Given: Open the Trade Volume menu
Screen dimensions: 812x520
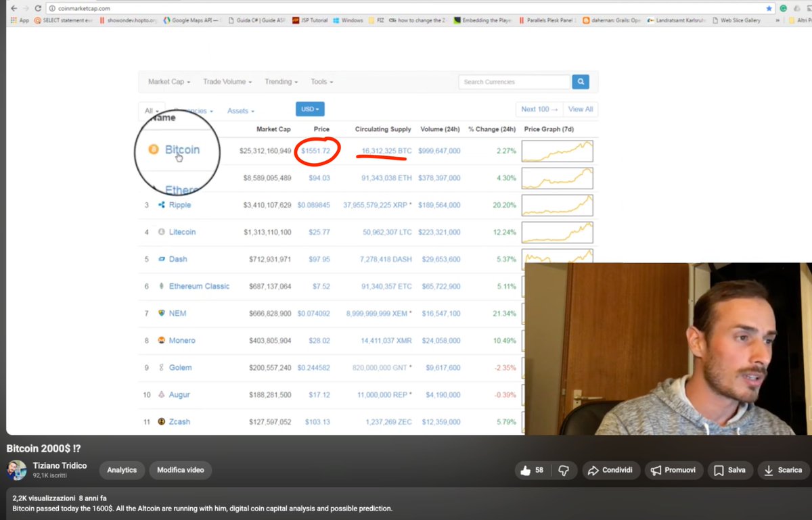Looking at the screenshot, I should point(227,82).
